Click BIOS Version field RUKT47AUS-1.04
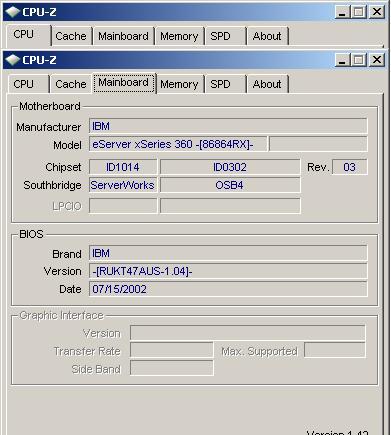391x435 pixels. coord(228,271)
